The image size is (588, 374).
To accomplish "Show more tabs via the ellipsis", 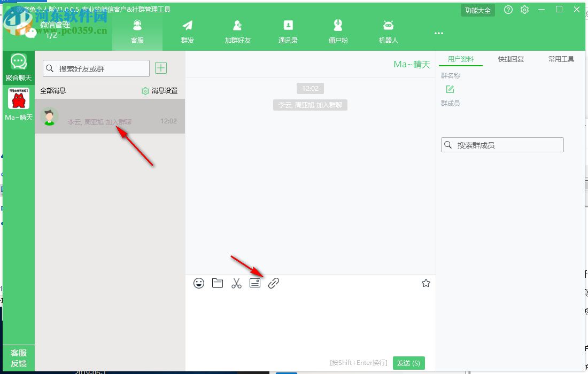I will (x=439, y=33).
